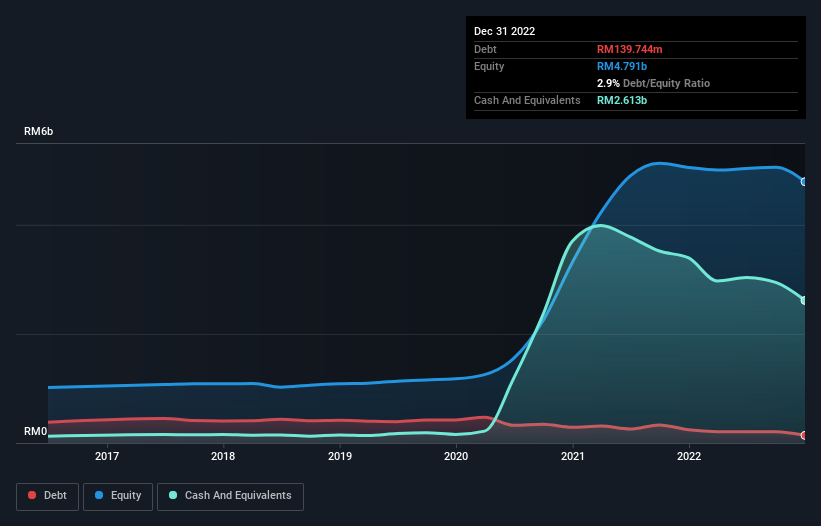Select the 2018 x-axis label
Viewport: 821px width, 526px height.
click(x=223, y=456)
